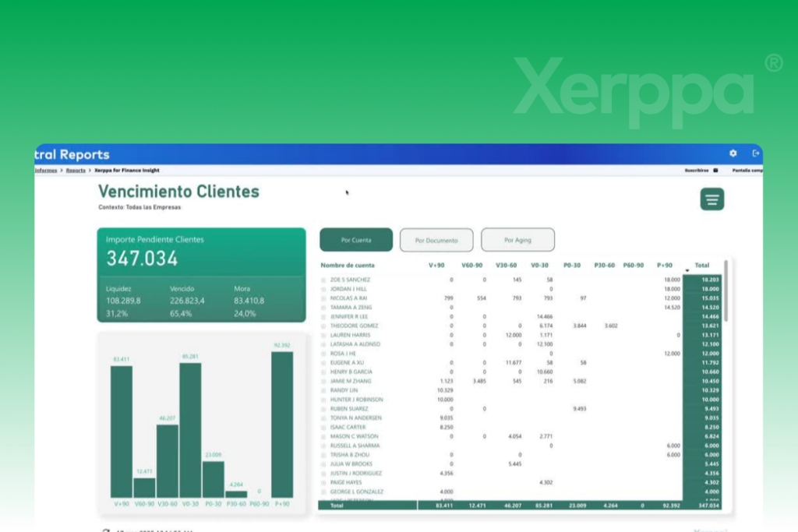This screenshot has width=798, height=532.
Task: Expand the JAMIE M ZHANG row
Action: [323, 382]
